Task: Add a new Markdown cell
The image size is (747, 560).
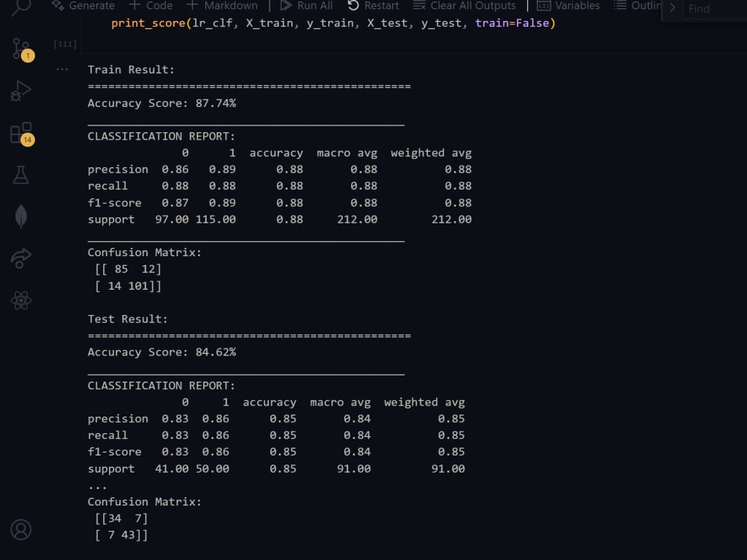Action: (x=222, y=6)
